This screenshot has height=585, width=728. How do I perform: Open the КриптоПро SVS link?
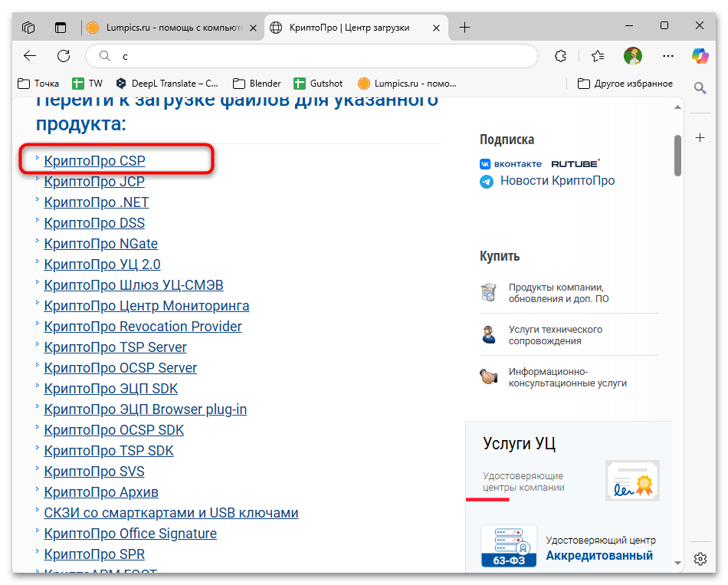(94, 472)
